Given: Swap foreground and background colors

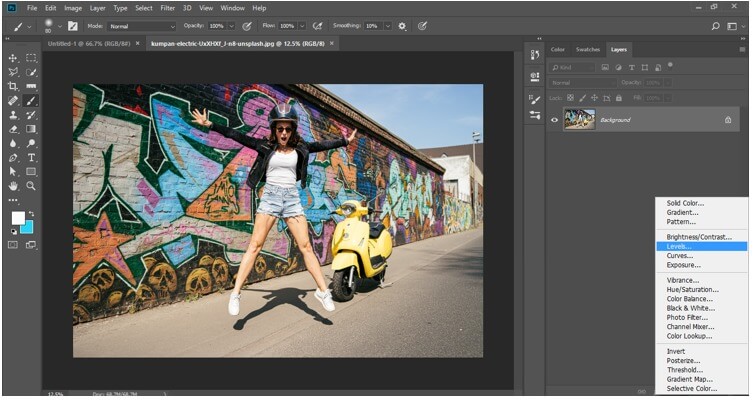Looking at the screenshot, I should point(31,214).
